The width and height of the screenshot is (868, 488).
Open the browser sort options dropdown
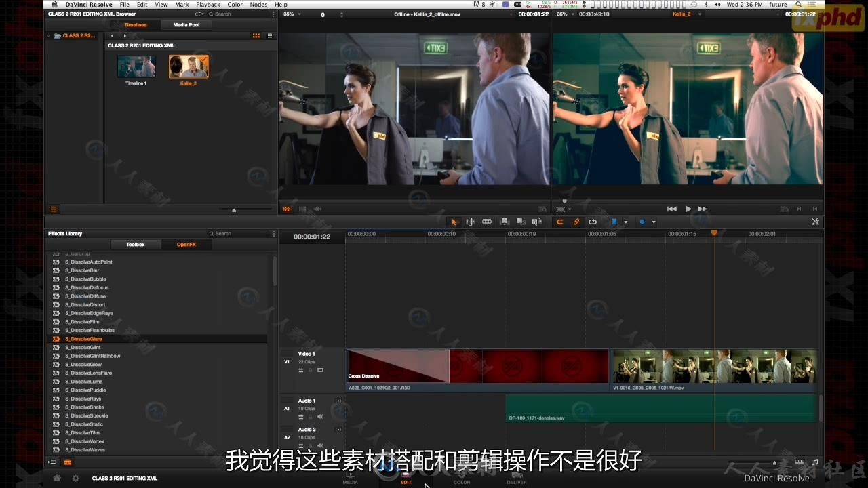199,14
